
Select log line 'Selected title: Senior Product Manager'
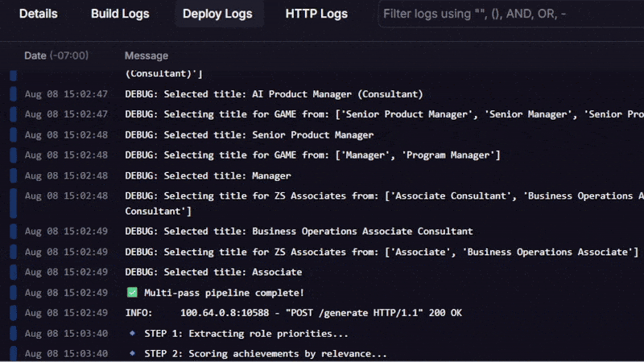[x=250, y=134]
